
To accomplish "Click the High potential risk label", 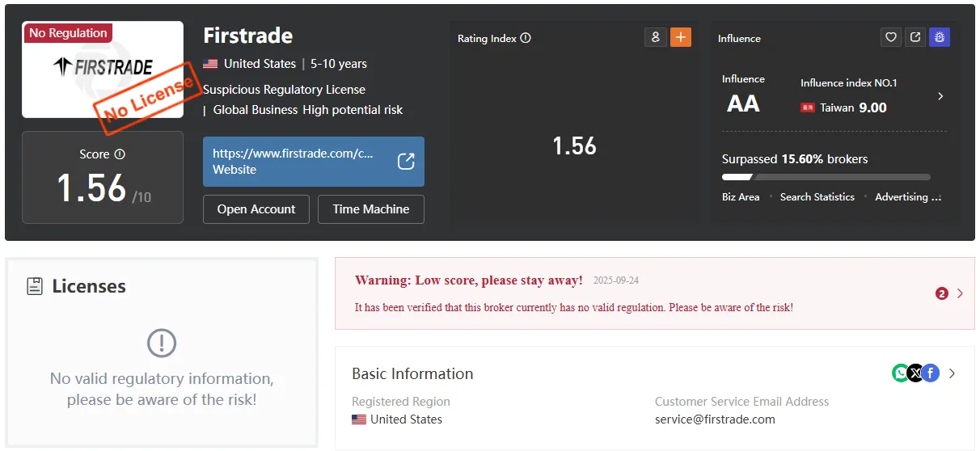I will tap(353, 109).
